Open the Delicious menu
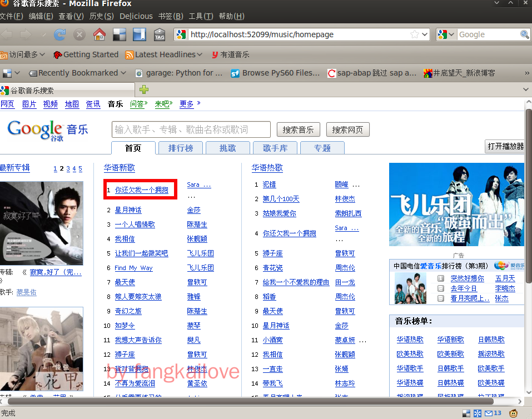Image resolution: width=532 pixels, height=419 pixels. [x=136, y=16]
